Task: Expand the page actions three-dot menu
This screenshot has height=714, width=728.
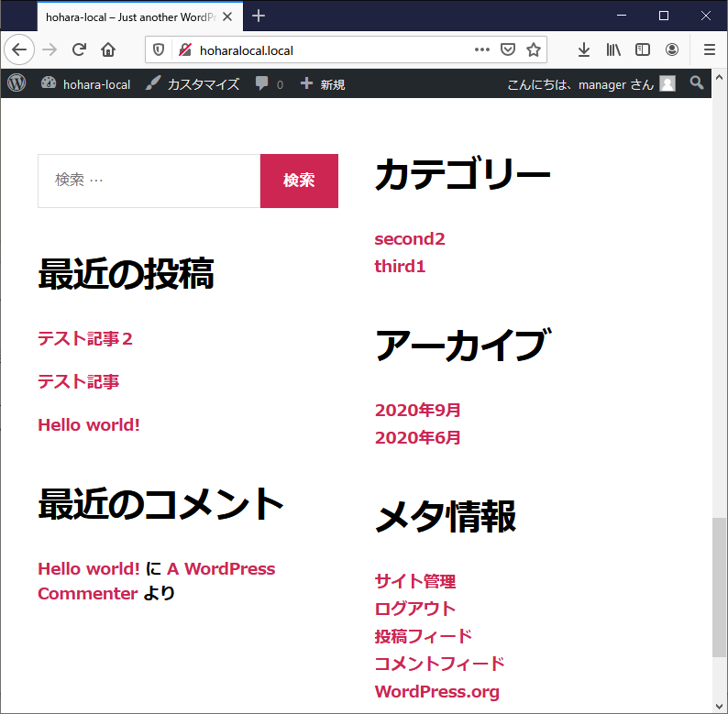Action: [x=482, y=49]
